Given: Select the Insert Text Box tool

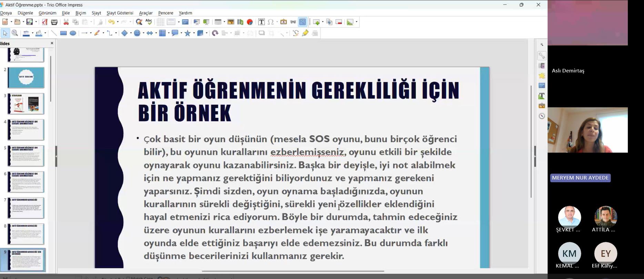Looking at the screenshot, I should 261,22.
